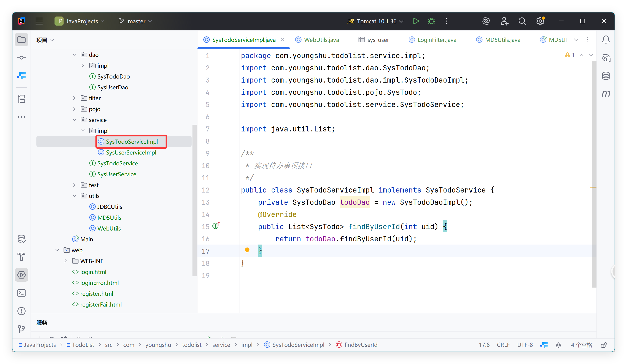Click 17:6 caret position indicator
The width and height of the screenshot is (627, 364).
click(x=484, y=345)
